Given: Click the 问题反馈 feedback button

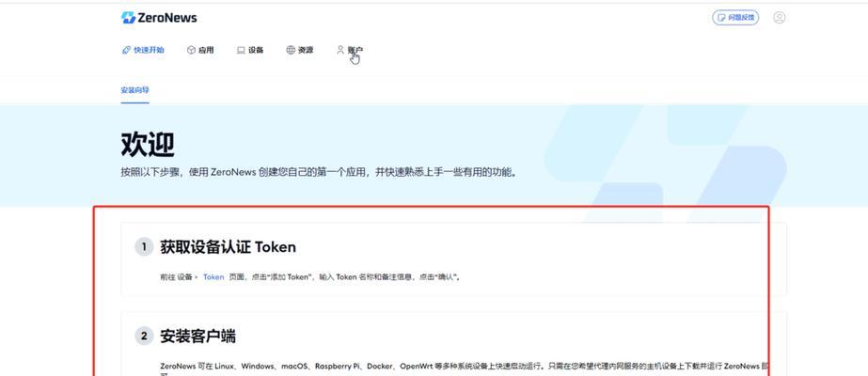Looking at the screenshot, I should (x=735, y=18).
